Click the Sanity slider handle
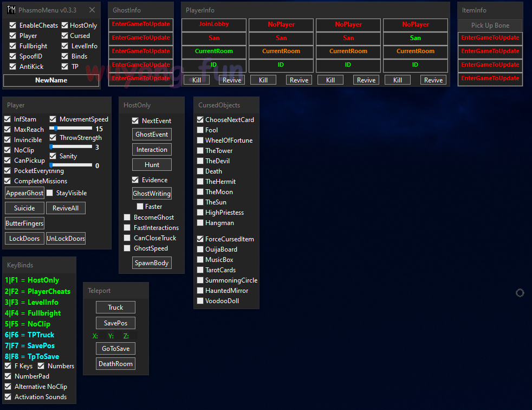 [x=51, y=165]
